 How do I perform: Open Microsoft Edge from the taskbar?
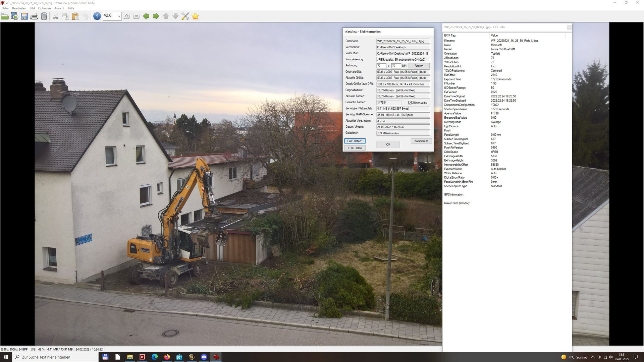point(155,357)
